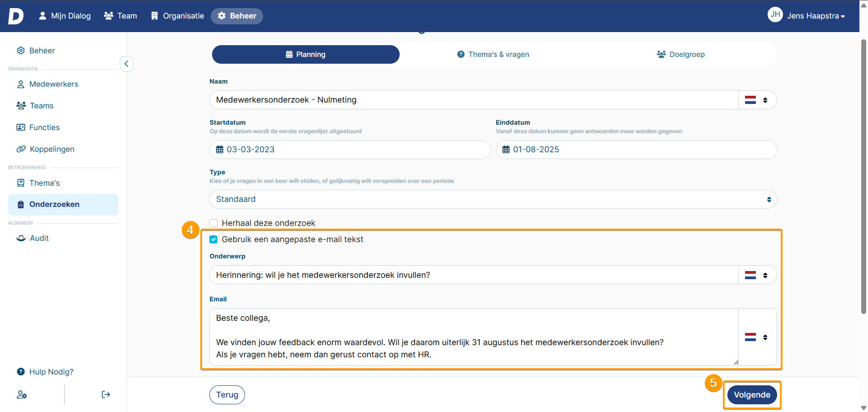Image resolution: width=868 pixels, height=412 pixels.
Task: Click the Dutch flag in Onderwerp field
Action: (750, 275)
